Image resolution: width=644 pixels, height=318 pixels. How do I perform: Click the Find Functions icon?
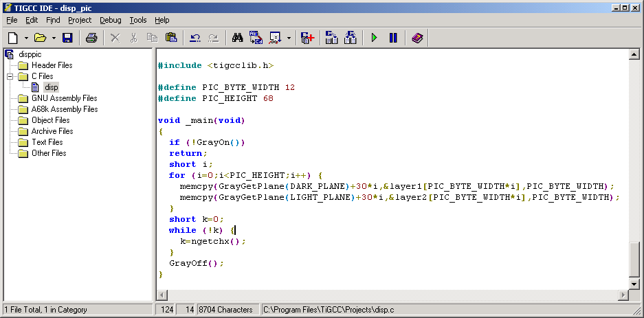point(275,38)
